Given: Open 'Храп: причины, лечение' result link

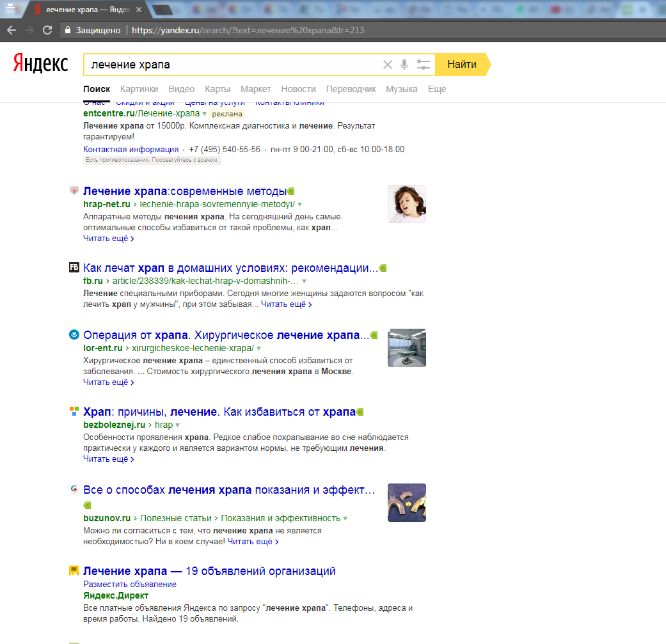Looking at the screenshot, I should point(219,412).
